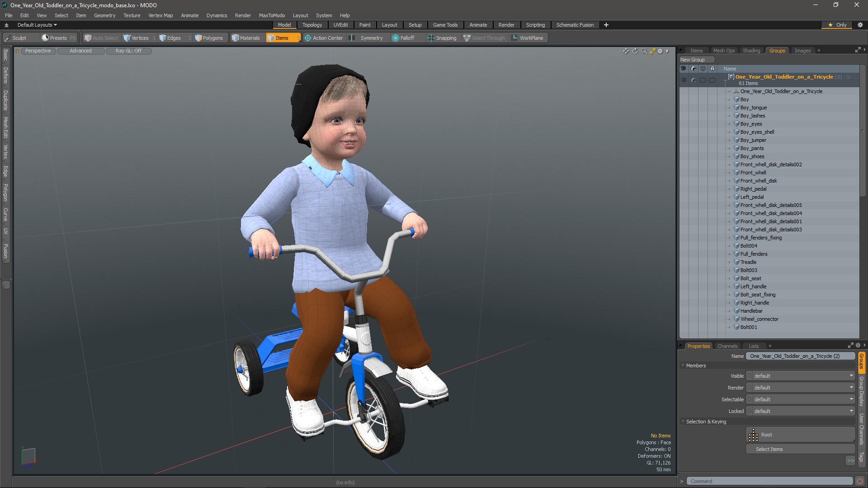Screen dimensions: 868x488
Task: Open the Visible dropdown in Properties
Action: coord(800,376)
